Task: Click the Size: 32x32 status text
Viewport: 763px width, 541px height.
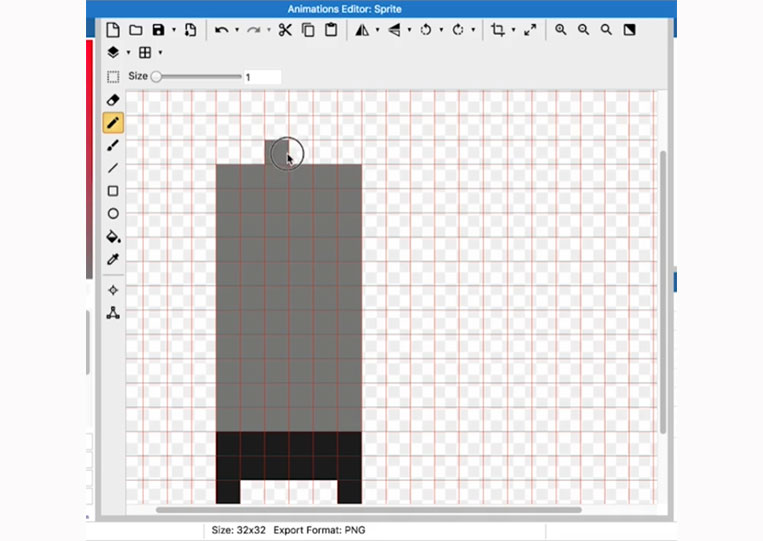Action: point(238,530)
